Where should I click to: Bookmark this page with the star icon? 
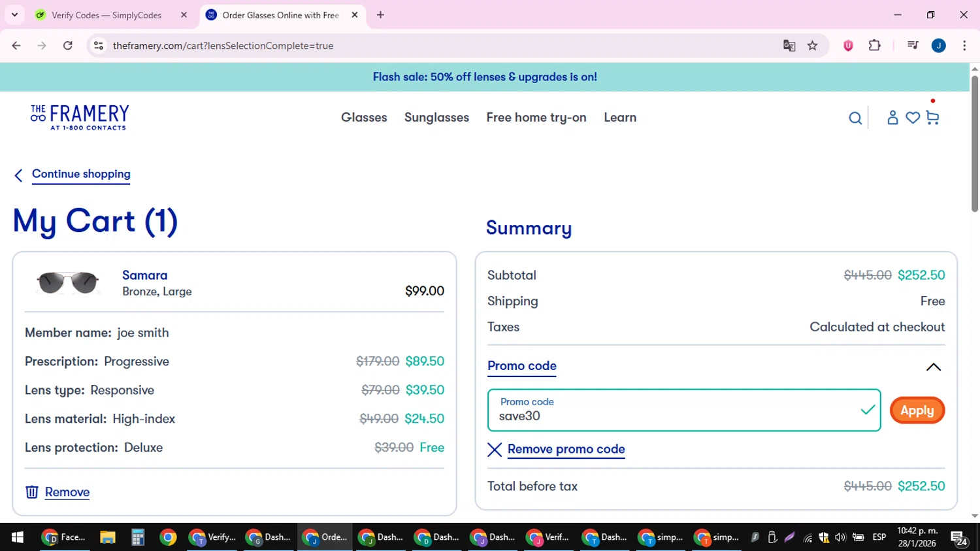pos(813,46)
